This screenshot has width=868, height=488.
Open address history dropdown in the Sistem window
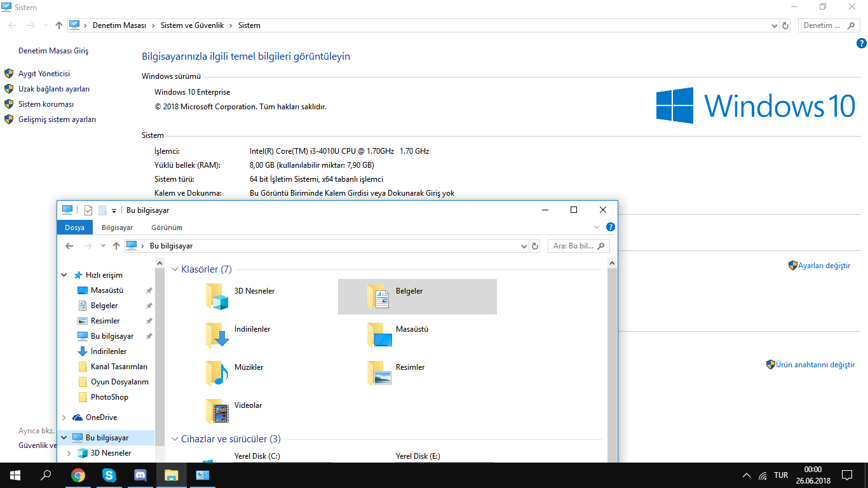[x=774, y=25]
